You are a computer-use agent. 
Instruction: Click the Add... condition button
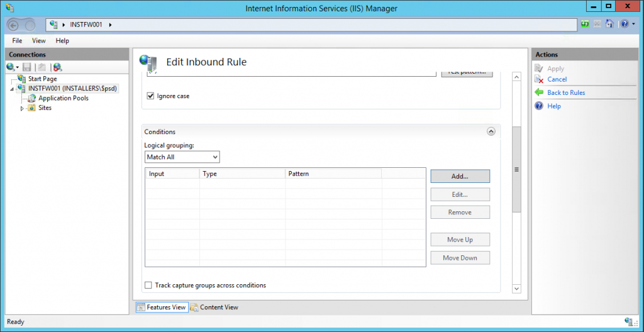tap(460, 176)
